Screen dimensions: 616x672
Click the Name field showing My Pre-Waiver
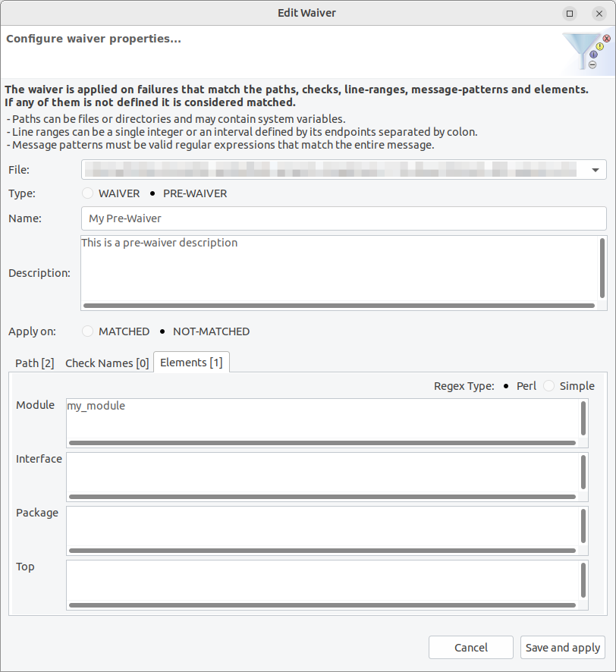click(x=341, y=218)
